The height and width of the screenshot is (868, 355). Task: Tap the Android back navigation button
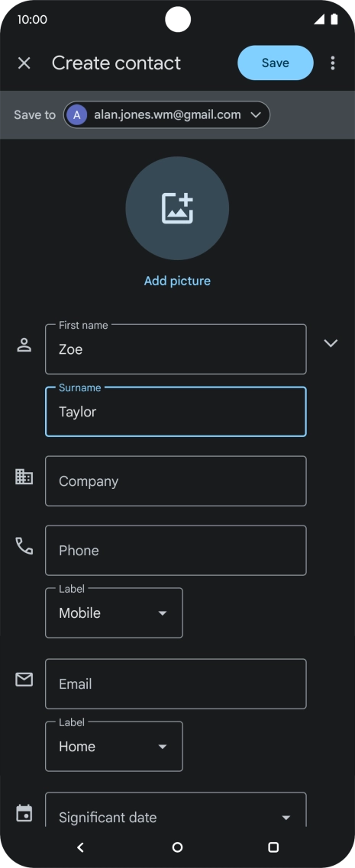[x=80, y=847]
